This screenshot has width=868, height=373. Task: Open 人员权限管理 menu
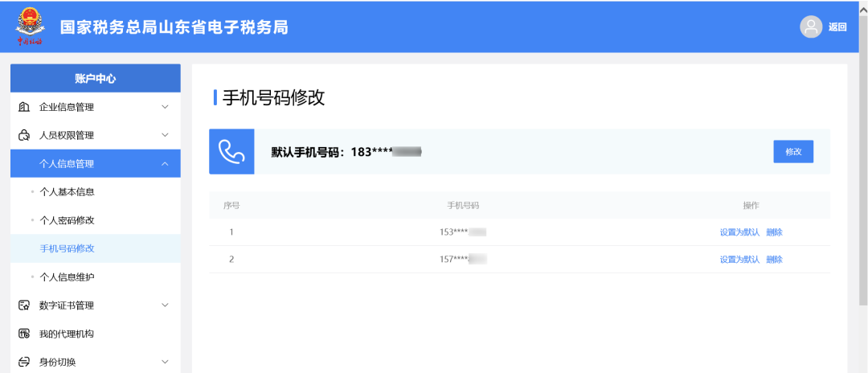pyautogui.click(x=95, y=135)
